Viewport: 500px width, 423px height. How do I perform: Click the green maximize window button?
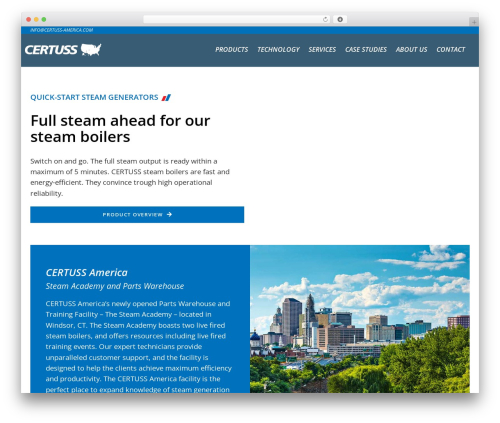point(44,20)
